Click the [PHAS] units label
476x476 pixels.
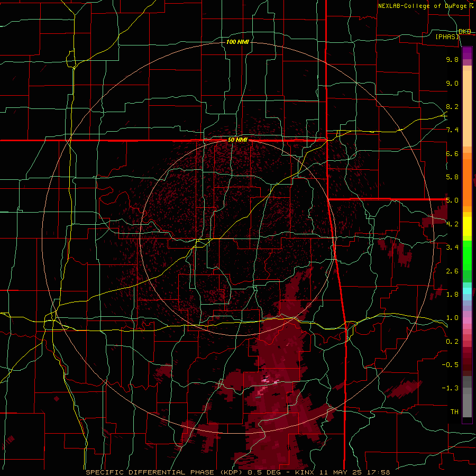pyautogui.click(x=447, y=37)
